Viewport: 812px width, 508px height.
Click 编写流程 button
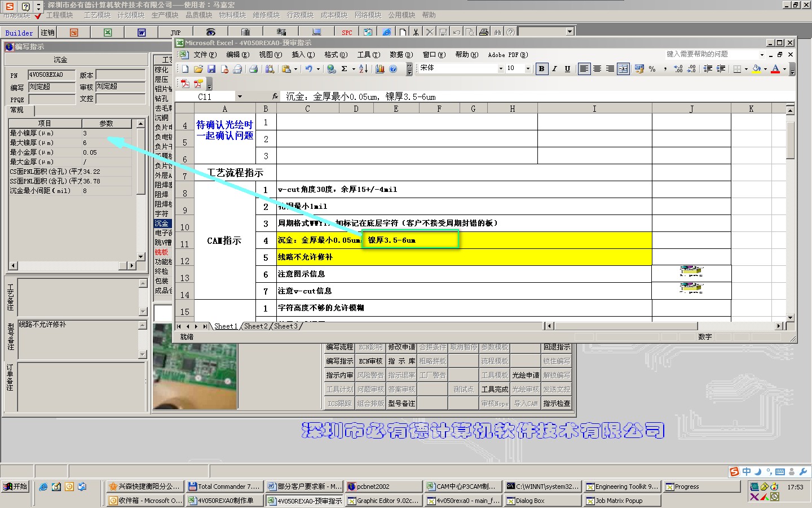coord(339,347)
